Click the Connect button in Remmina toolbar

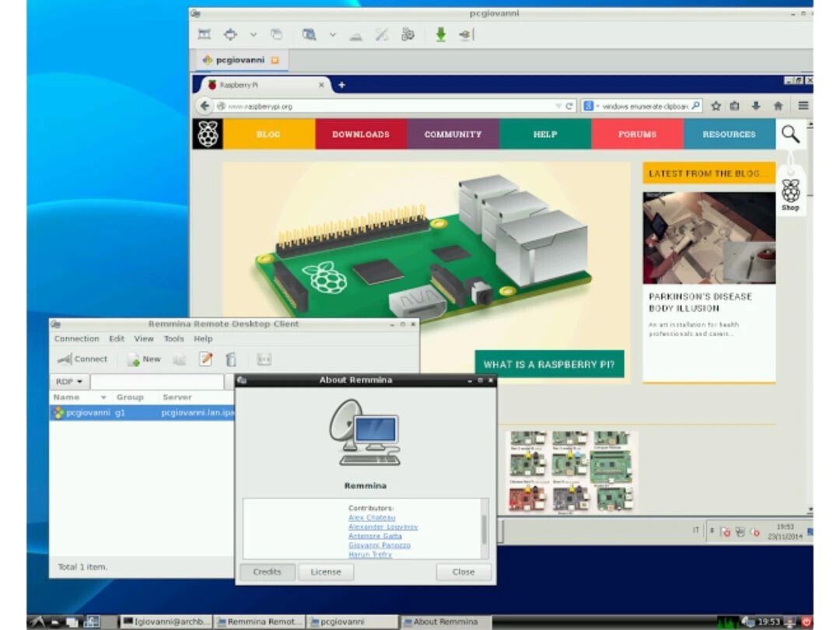click(82, 359)
